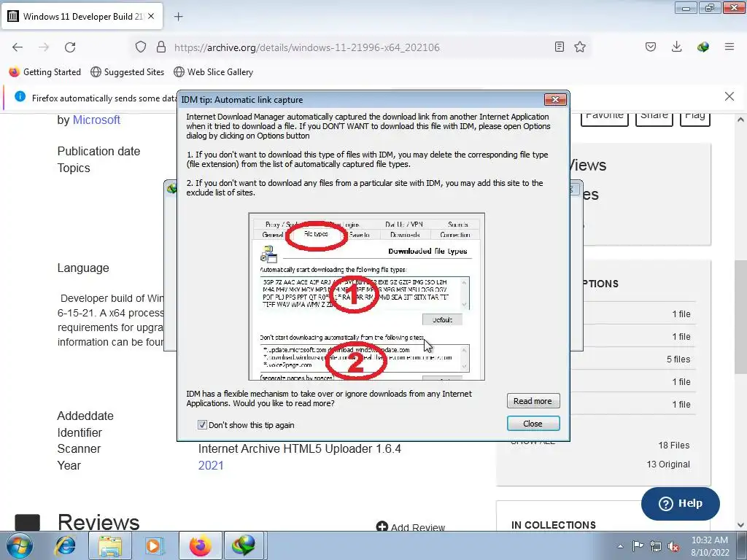
Task: Open the tracking protection shield icon
Action: [x=141, y=47]
